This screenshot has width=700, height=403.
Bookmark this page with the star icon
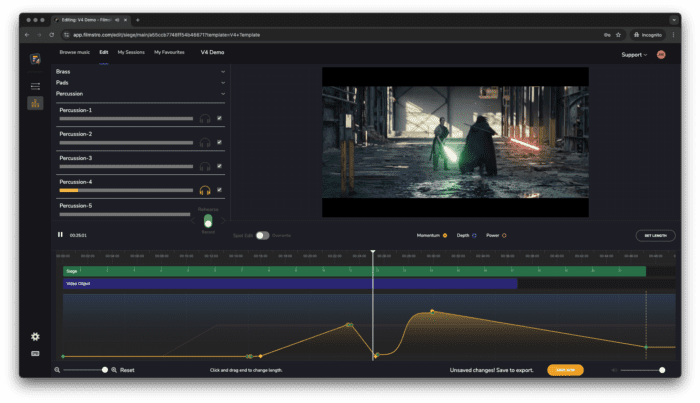click(x=618, y=34)
